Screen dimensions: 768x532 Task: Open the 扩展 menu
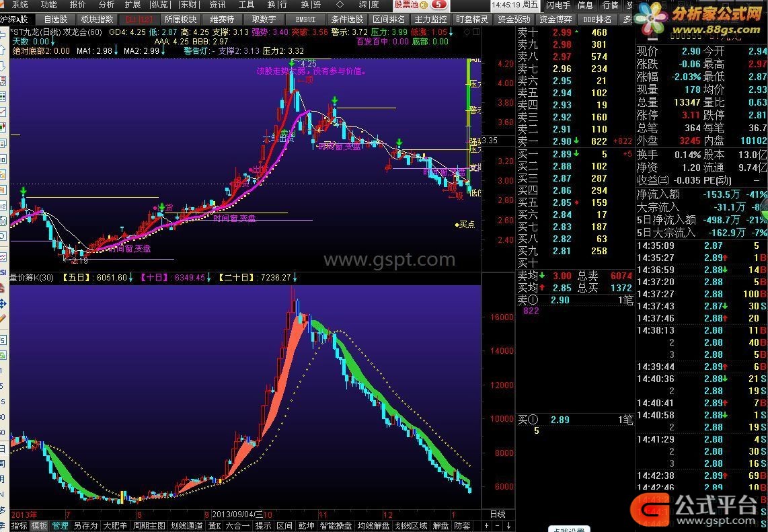[x=133, y=5]
